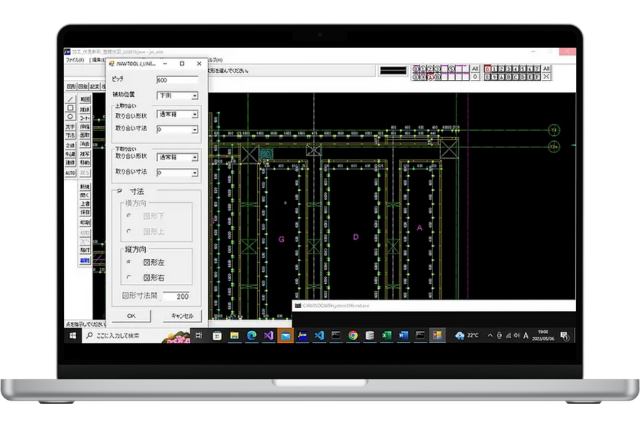Expand the upper 取り合い形状 dropdown
Image resolution: width=640 pixels, height=427 pixels.
pyautogui.click(x=193, y=114)
